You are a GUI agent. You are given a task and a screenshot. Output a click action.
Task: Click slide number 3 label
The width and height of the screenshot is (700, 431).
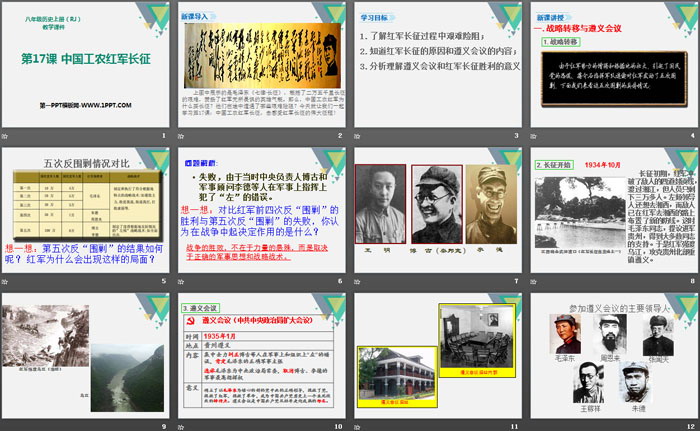517,136
